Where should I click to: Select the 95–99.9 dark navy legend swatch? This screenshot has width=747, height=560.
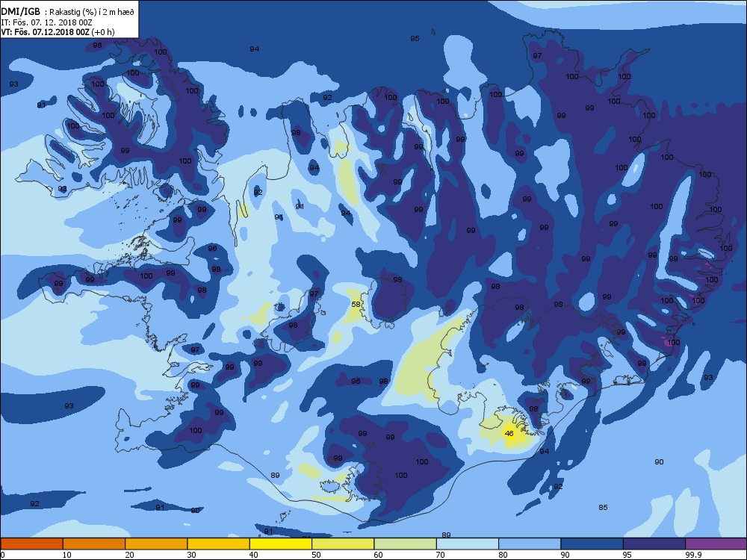coord(654,544)
